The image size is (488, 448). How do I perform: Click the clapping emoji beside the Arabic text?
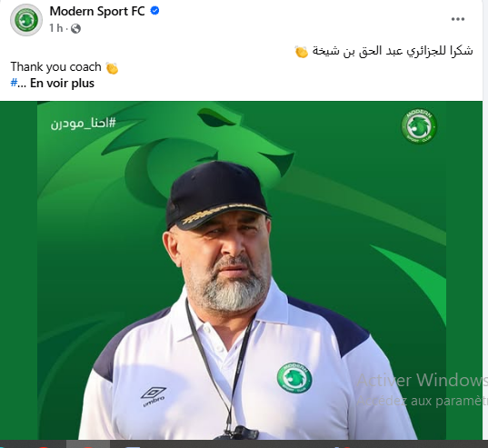point(302,52)
